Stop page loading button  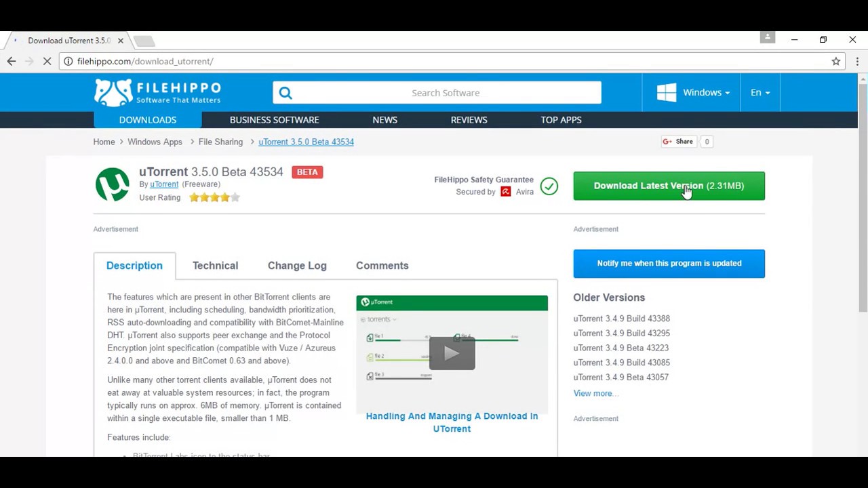[x=47, y=61]
